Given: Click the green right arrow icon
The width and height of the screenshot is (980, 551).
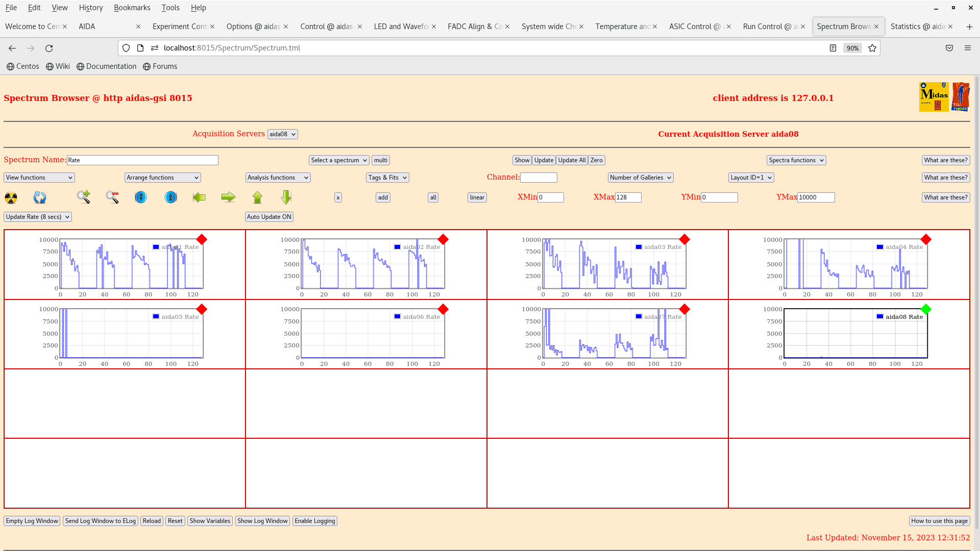Looking at the screenshot, I should (228, 197).
